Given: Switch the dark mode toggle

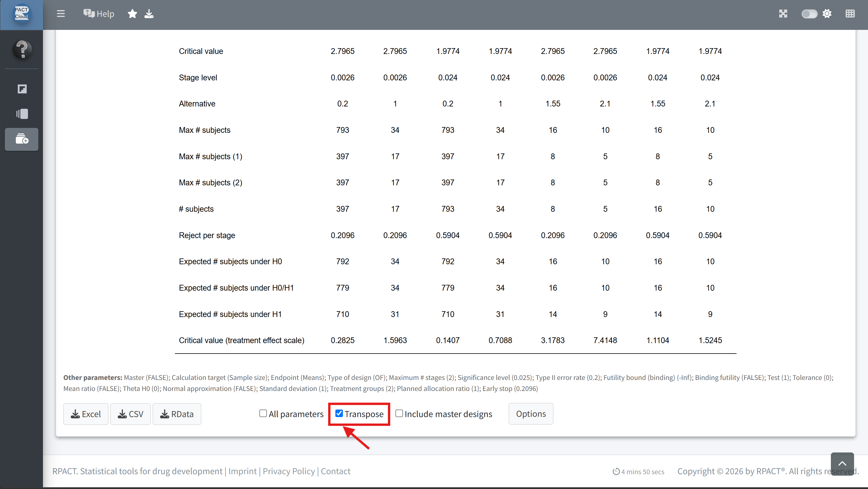Looking at the screenshot, I should click(x=809, y=14).
